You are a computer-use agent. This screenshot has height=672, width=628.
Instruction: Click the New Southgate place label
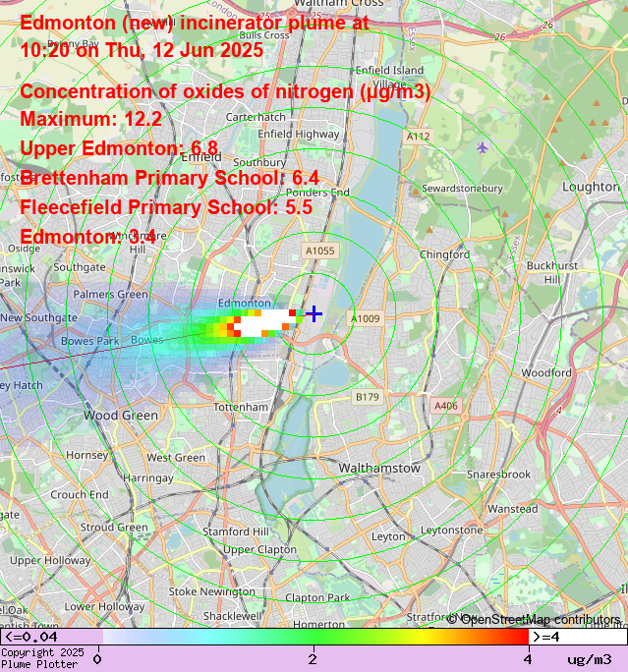(39, 317)
